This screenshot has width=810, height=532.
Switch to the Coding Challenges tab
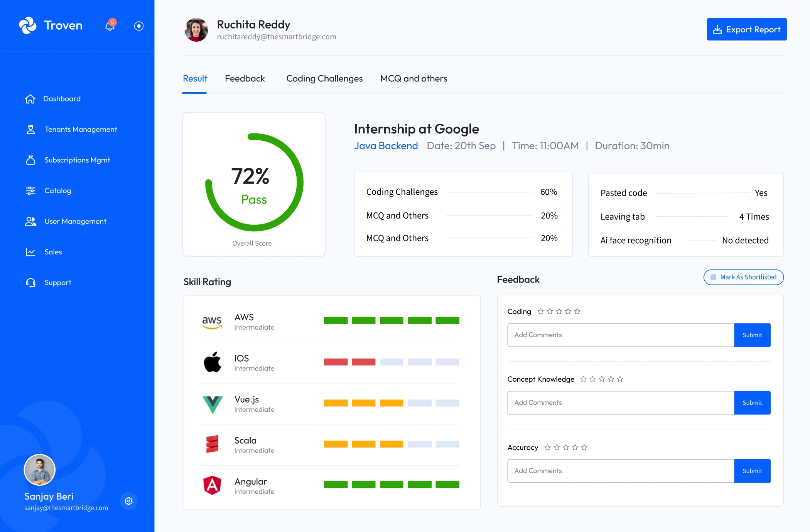coord(324,79)
